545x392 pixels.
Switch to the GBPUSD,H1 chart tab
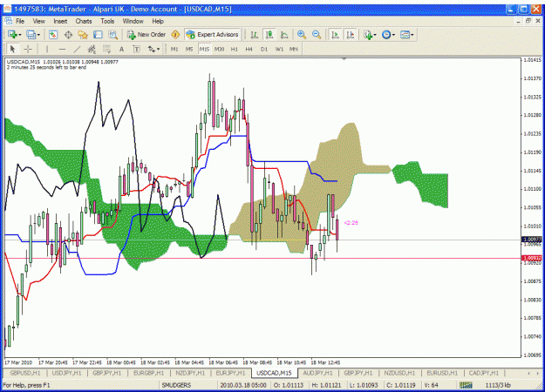pyautogui.click(x=25, y=373)
